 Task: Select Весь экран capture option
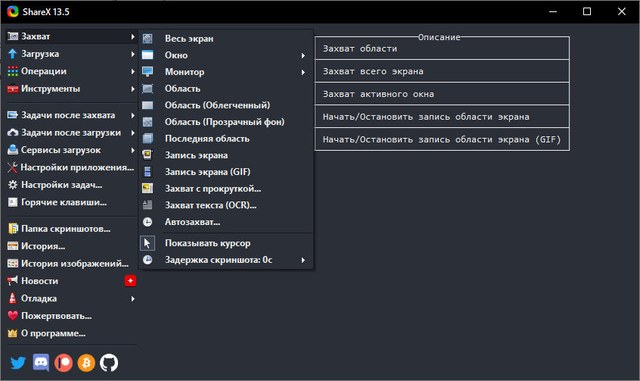pos(226,38)
